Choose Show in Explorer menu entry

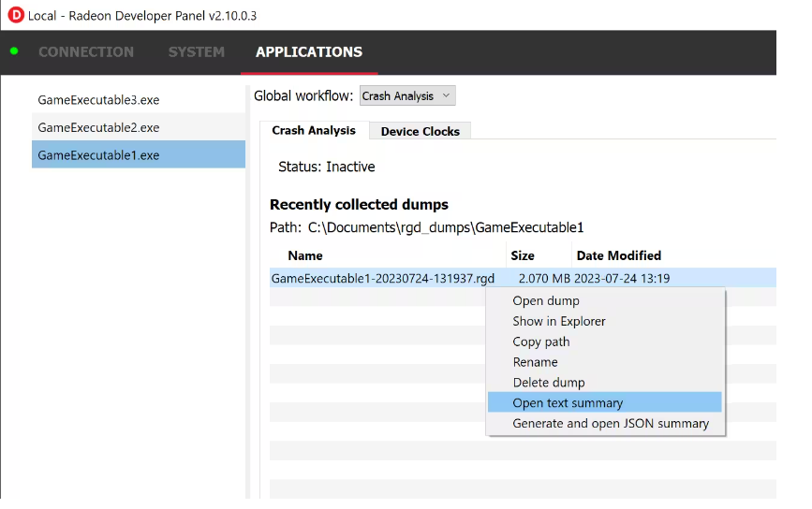click(559, 321)
